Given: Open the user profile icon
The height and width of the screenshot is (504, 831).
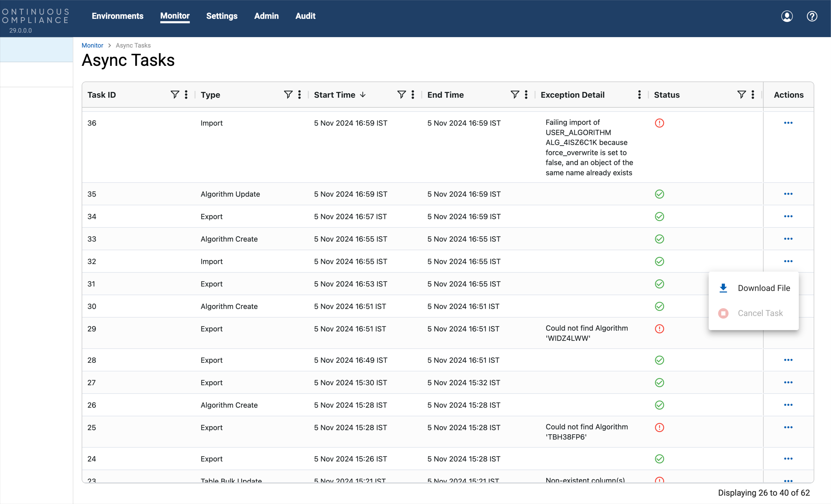Looking at the screenshot, I should pyautogui.click(x=787, y=16).
